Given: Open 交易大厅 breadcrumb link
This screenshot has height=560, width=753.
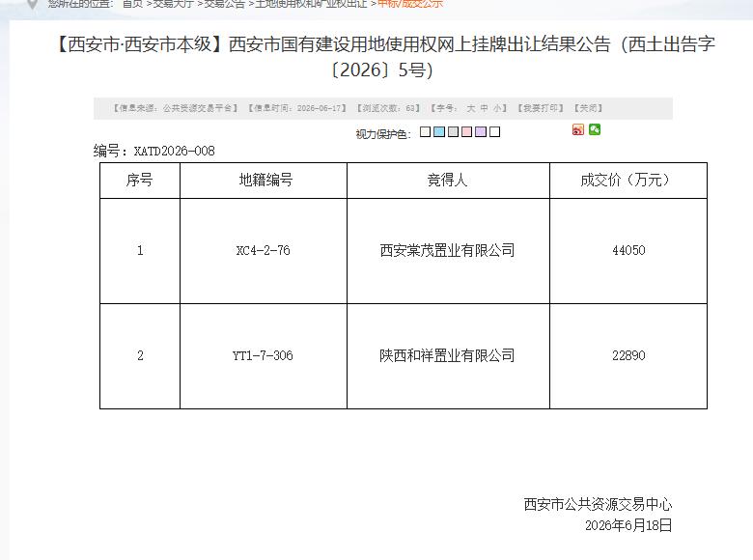Looking at the screenshot, I should [173, 4].
